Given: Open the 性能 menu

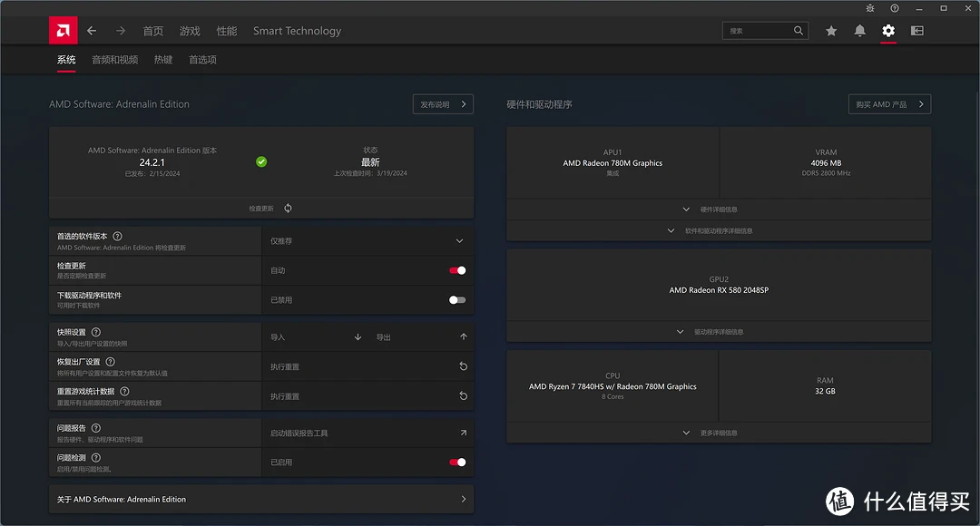Looking at the screenshot, I should point(227,31).
